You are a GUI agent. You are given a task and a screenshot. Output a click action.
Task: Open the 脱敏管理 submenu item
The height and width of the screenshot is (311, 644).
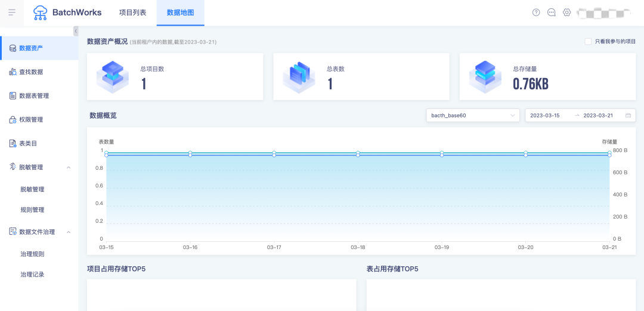(32, 189)
